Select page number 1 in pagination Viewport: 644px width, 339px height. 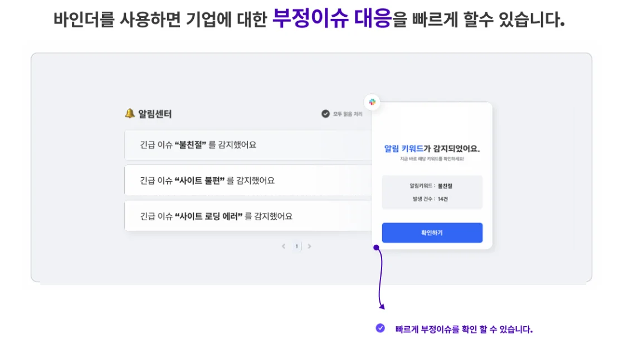coord(296,246)
